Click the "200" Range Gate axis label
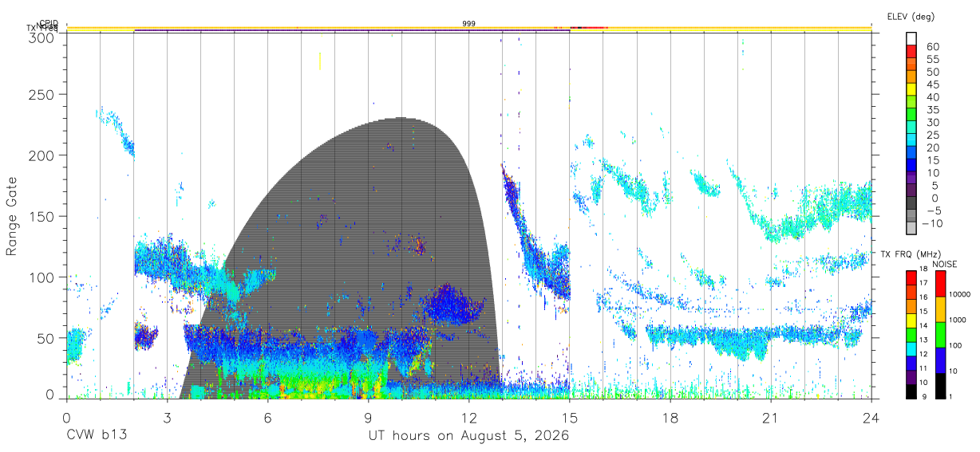 pyautogui.click(x=42, y=155)
